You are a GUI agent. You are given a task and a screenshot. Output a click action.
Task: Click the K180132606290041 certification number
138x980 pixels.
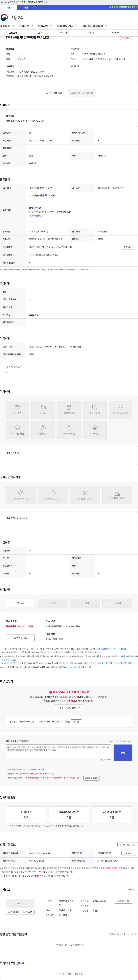pos(108,861)
